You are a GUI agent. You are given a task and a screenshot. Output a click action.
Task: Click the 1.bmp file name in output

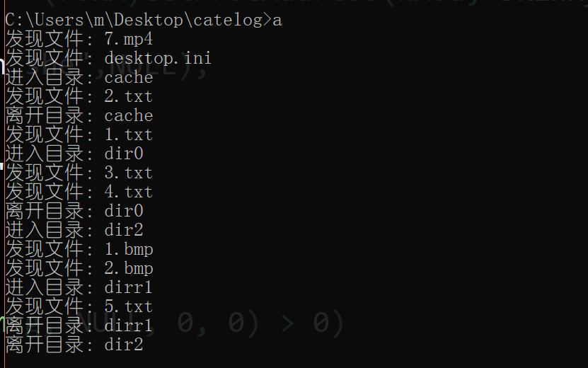click(128, 249)
